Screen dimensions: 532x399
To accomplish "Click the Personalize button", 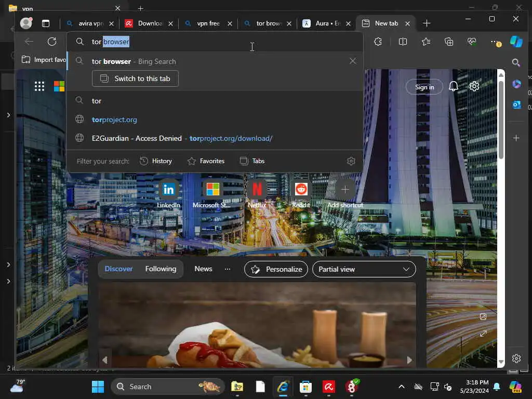I will 276,269.
